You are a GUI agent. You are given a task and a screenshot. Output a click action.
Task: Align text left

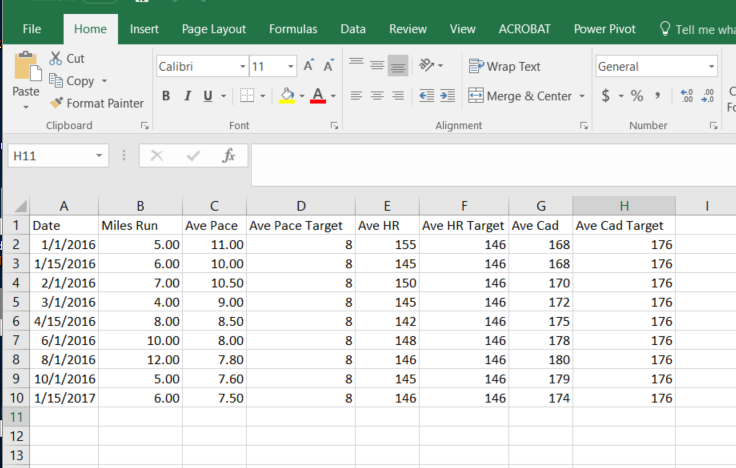click(356, 96)
